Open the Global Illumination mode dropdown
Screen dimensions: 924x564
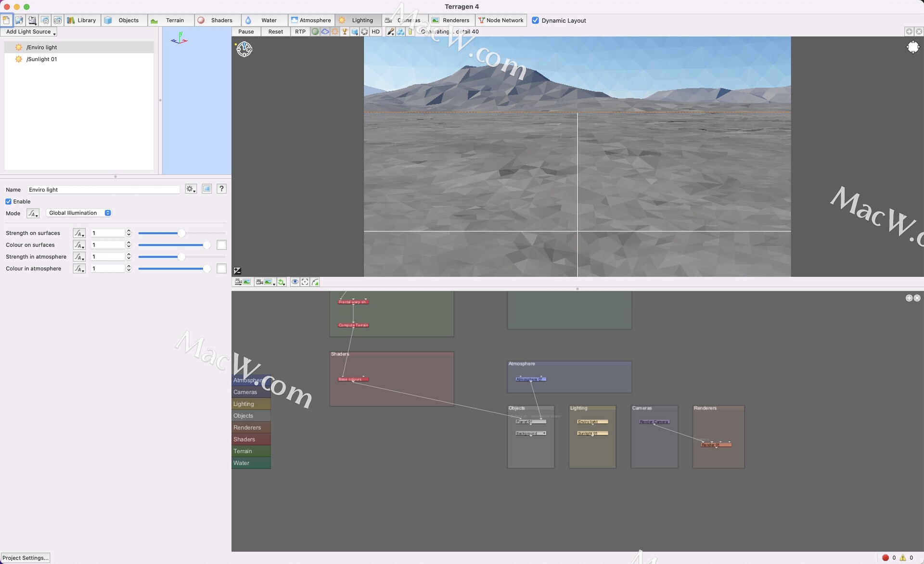click(x=79, y=213)
